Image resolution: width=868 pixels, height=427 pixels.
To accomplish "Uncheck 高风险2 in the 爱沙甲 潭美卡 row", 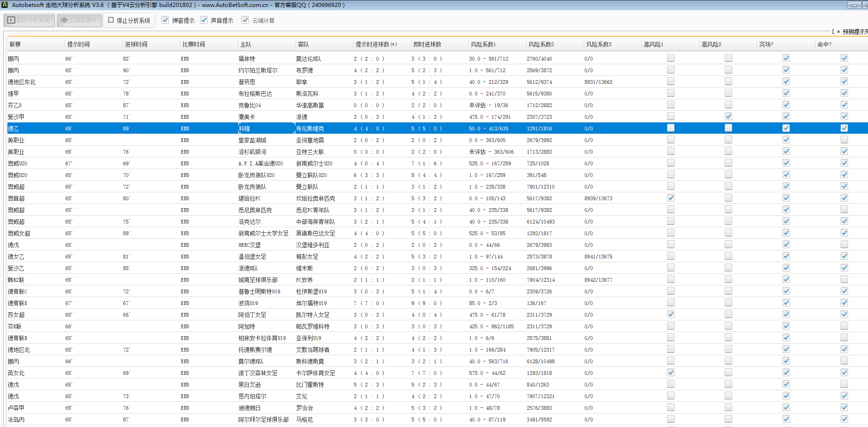I will pyautogui.click(x=728, y=116).
